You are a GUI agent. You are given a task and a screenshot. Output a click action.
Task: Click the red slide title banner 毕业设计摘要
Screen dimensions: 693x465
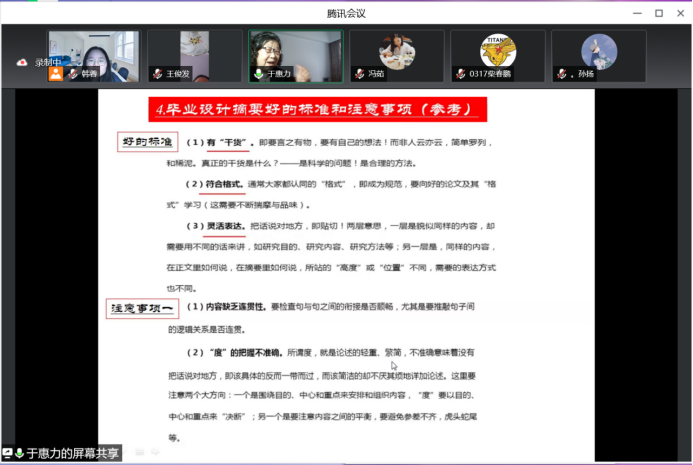[x=317, y=109]
